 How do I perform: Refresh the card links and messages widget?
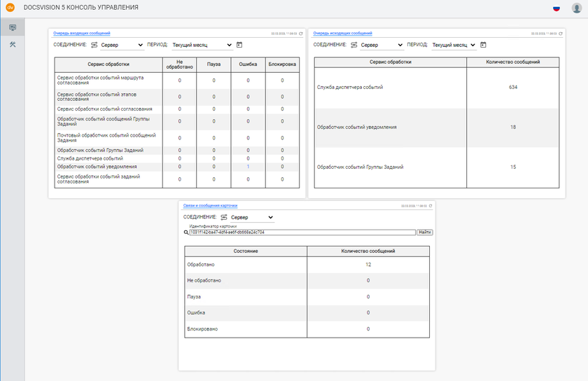[430, 206]
